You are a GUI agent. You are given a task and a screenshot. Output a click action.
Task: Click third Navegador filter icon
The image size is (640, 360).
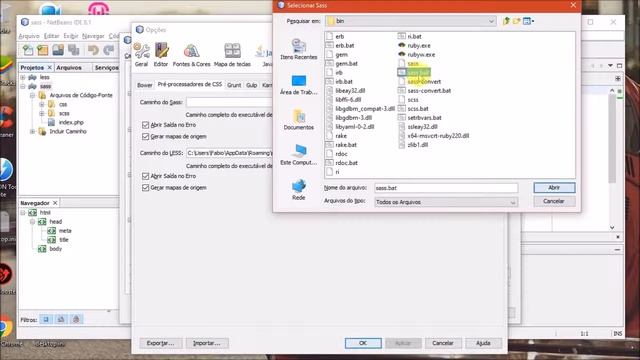[x=76, y=319]
